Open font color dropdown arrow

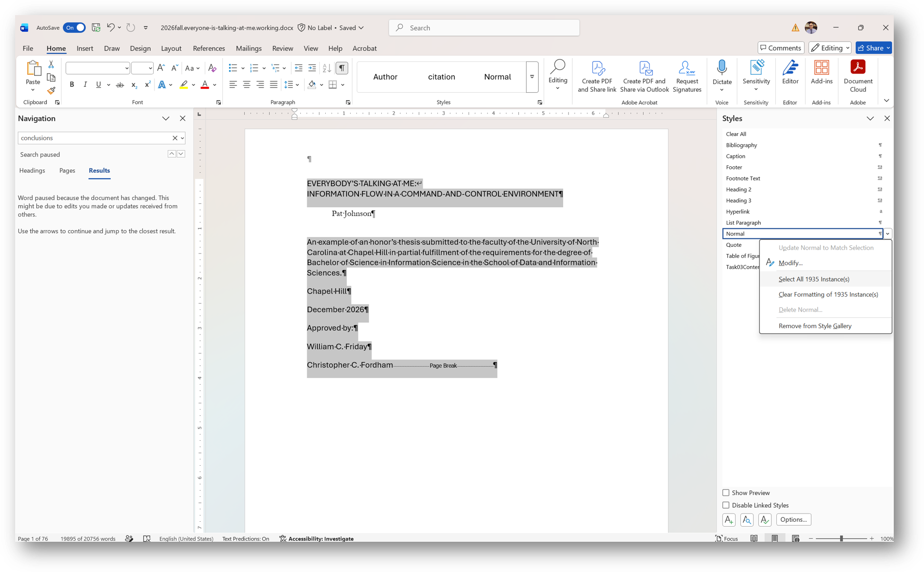[215, 85]
